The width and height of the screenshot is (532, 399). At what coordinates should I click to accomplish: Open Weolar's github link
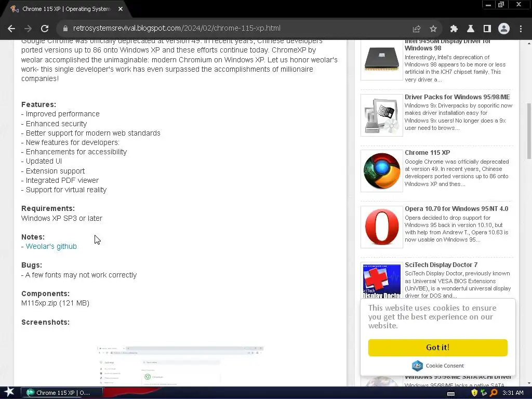(51, 246)
